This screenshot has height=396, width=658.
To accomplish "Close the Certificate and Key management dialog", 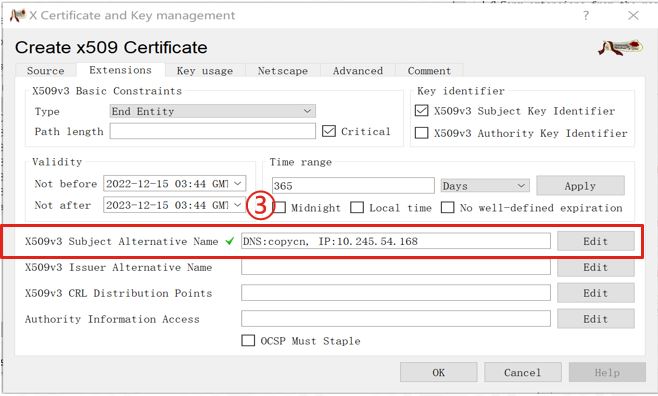I will coord(633,16).
